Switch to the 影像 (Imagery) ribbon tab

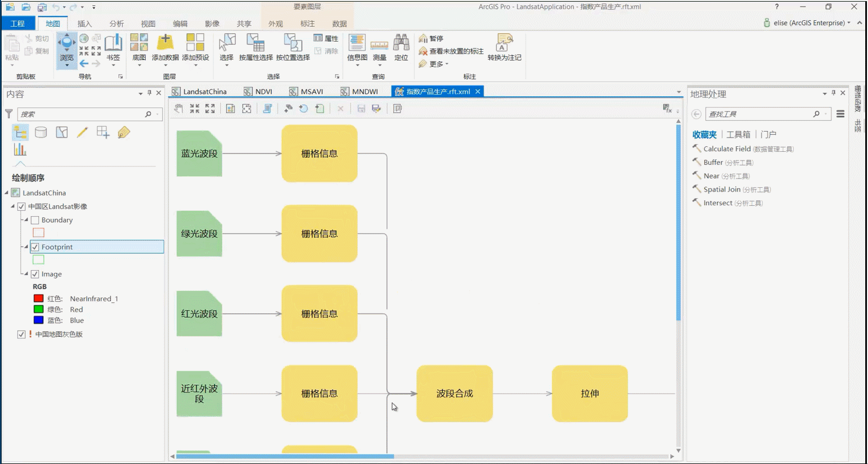pyautogui.click(x=212, y=23)
